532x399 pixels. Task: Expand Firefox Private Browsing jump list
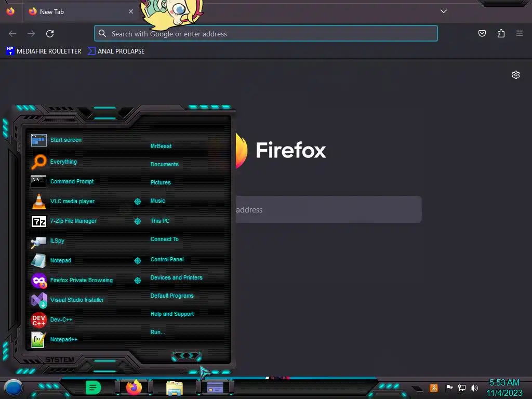click(137, 280)
